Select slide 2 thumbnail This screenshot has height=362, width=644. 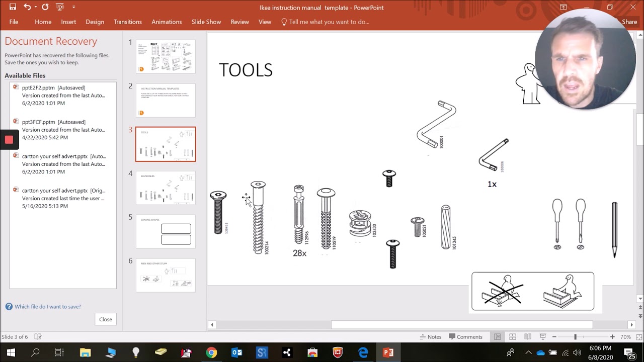pyautogui.click(x=166, y=101)
